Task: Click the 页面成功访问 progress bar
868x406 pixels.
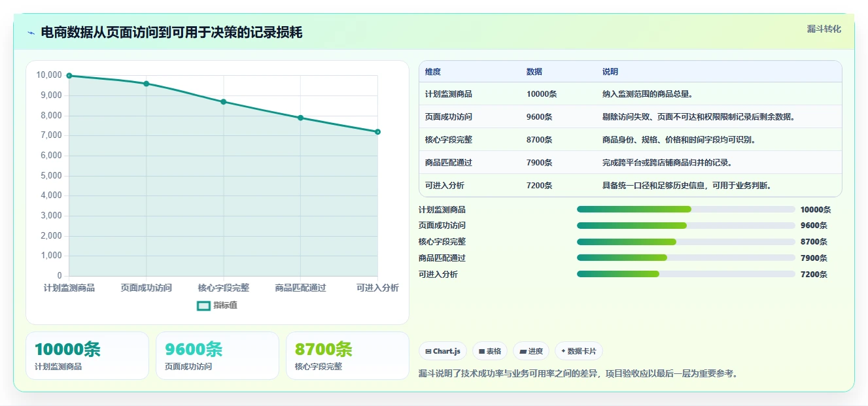Action: pyautogui.click(x=686, y=226)
